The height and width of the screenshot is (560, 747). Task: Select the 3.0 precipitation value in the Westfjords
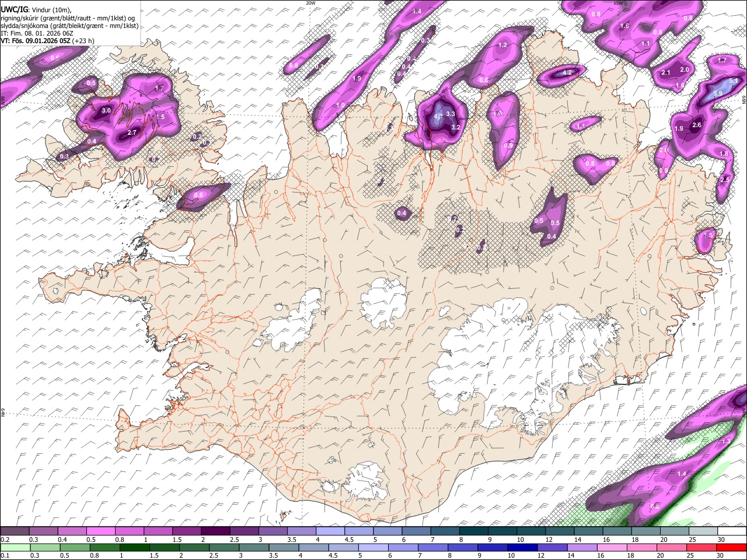tap(106, 110)
